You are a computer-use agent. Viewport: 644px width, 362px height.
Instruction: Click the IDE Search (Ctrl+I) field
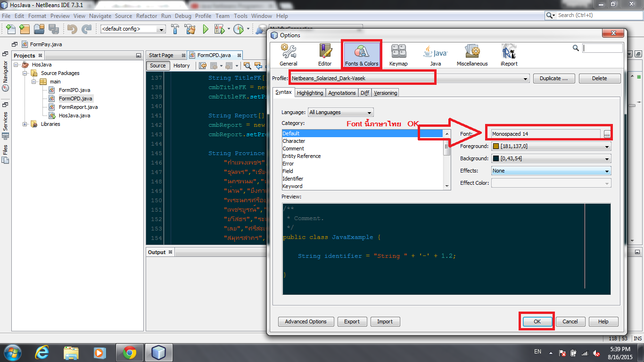(593, 16)
